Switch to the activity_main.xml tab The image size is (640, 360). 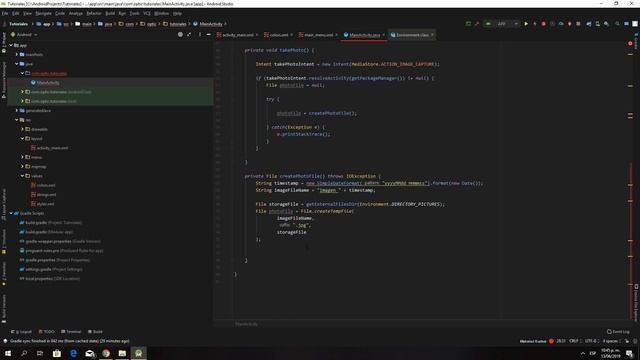coord(238,35)
